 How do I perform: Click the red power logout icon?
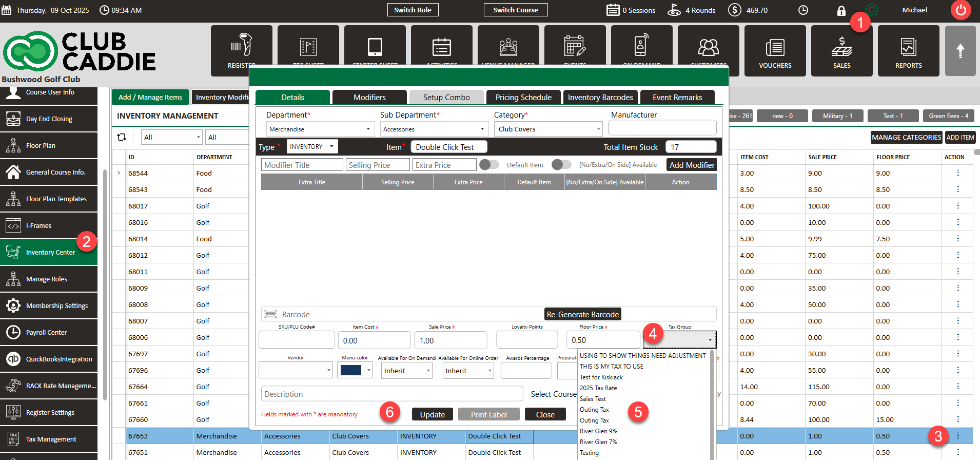(960, 10)
